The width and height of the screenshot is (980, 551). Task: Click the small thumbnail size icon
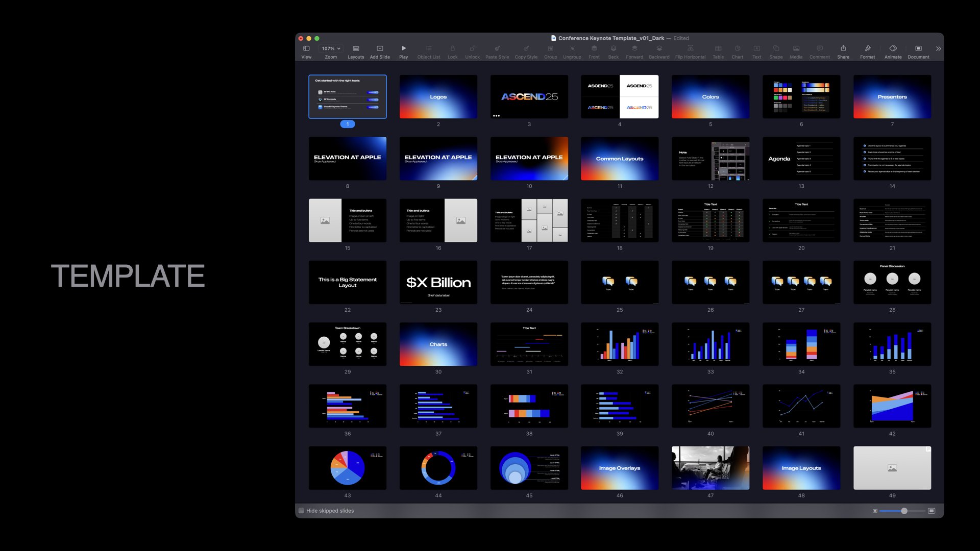pyautogui.click(x=875, y=511)
